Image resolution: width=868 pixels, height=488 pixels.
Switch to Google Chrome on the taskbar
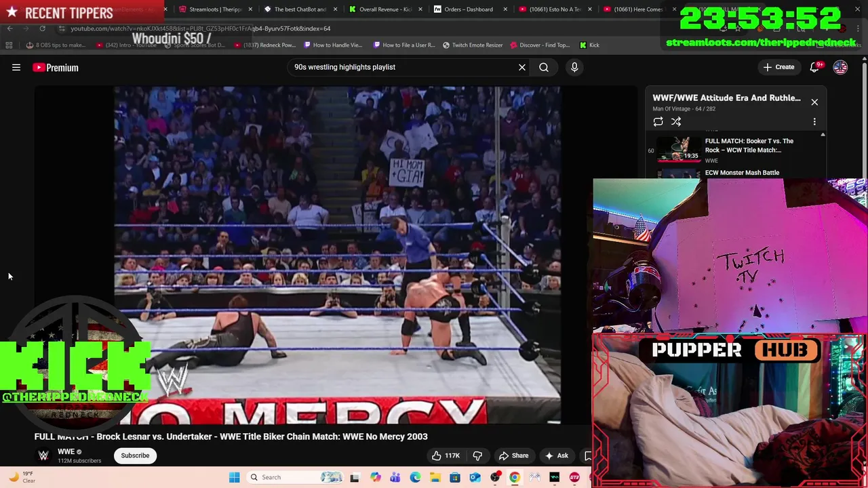[515, 477]
